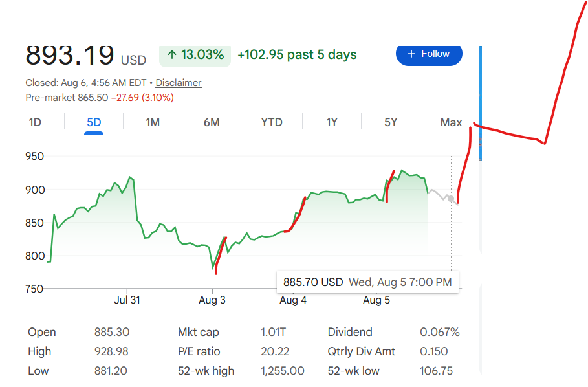Switch chart to 1Y range
588x387 pixels.
[331, 122]
